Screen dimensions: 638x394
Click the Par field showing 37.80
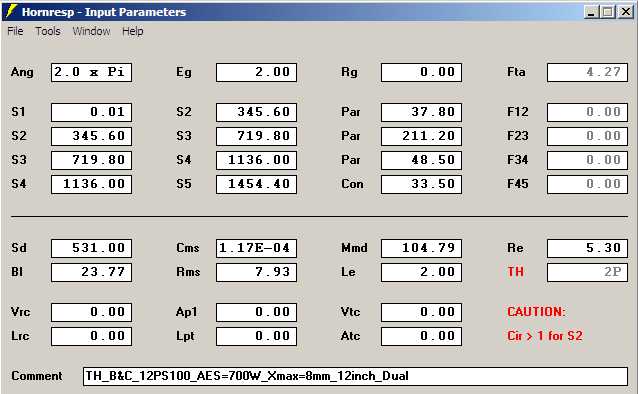421,112
